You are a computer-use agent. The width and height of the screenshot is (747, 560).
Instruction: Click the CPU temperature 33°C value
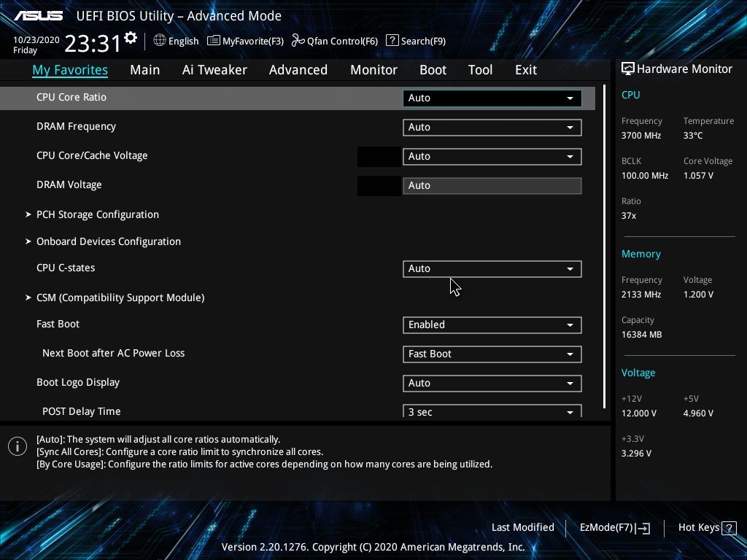[x=693, y=136]
